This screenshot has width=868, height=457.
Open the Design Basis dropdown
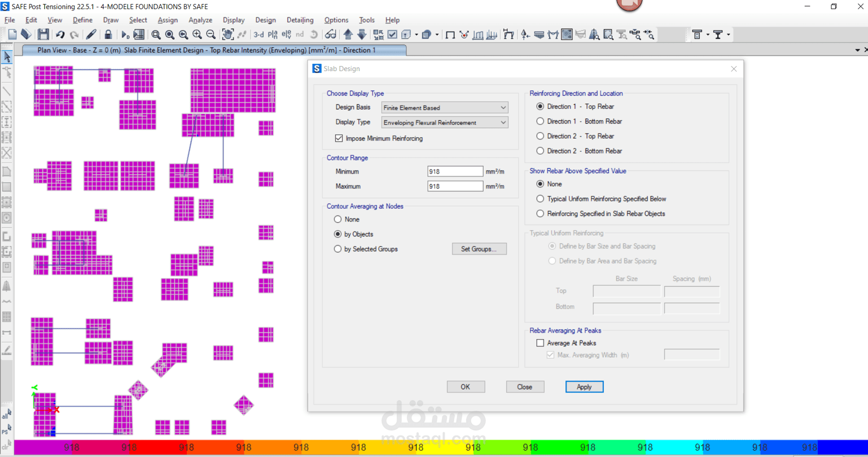(x=445, y=107)
